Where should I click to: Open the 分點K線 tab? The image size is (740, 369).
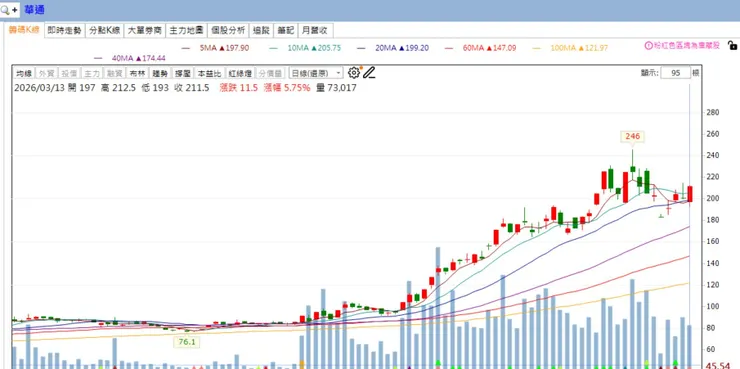pyautogui.click(x=105, y=31)
